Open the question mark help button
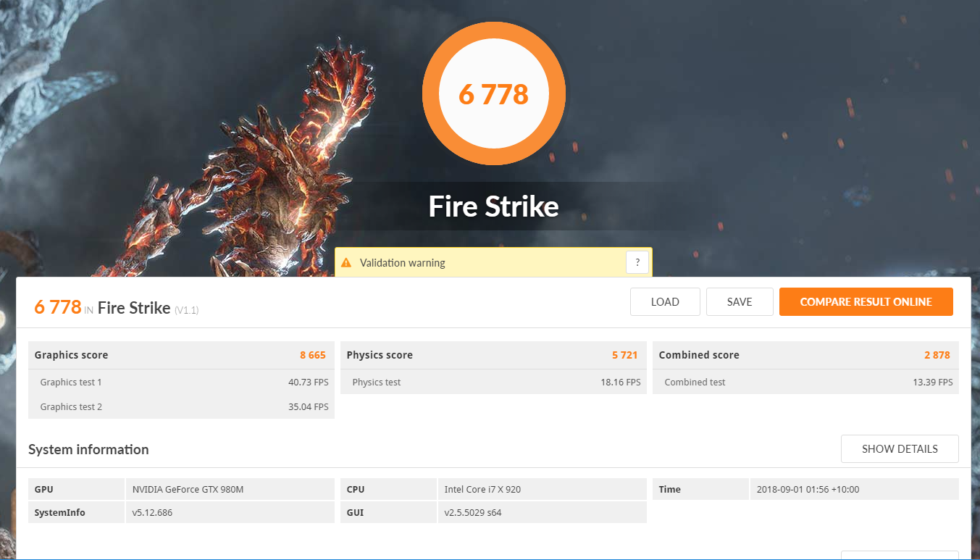The width and height of the screenshot is (980, 560). [637, 262]
